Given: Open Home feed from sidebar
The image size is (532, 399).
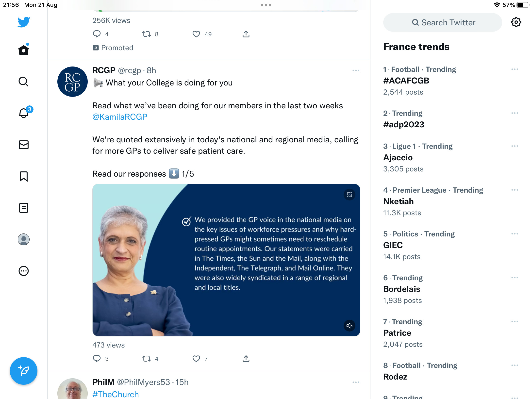Looking at the screenshot, I should (x=24, y=50).
